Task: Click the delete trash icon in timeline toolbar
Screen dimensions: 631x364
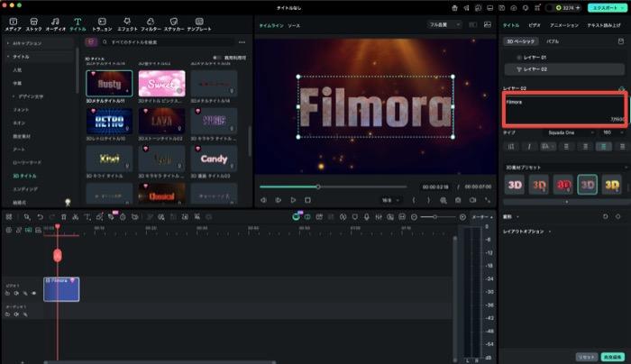Action: (64, 217)
